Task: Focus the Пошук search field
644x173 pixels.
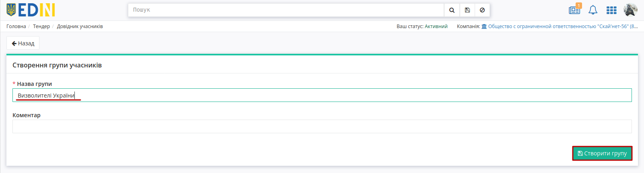Action: [286, 10]
